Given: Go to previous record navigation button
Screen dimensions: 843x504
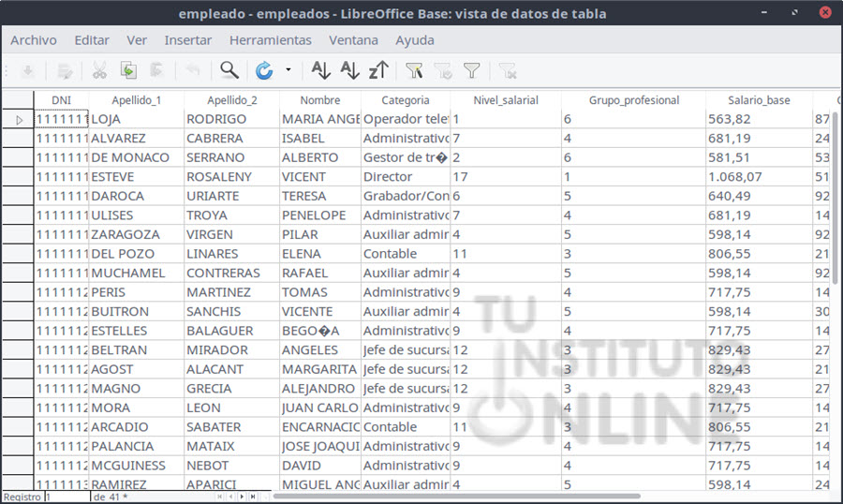Looking at the screenshot, I should (230, 497).
